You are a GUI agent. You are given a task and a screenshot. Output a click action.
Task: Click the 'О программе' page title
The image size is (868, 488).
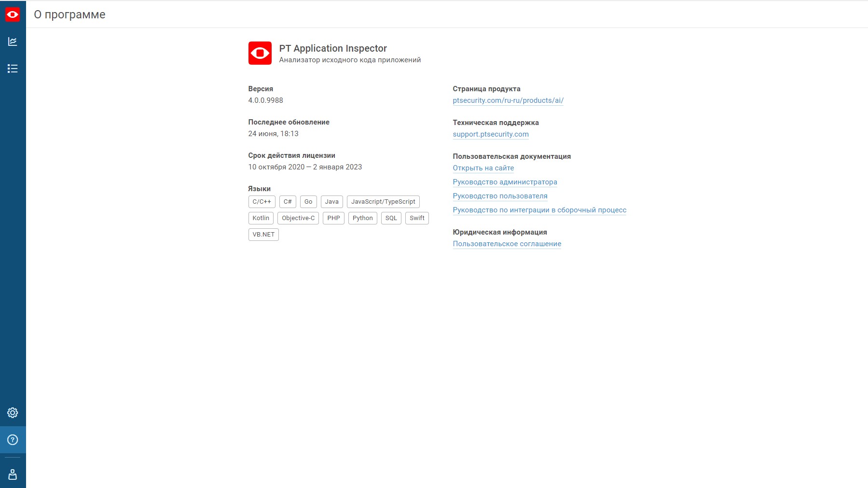(69, 14)
